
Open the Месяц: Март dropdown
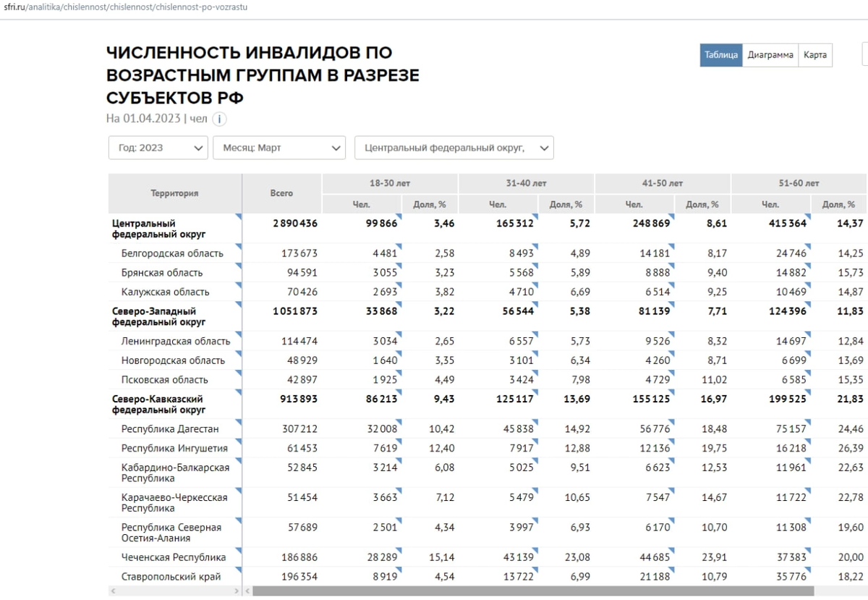(279, 148)
